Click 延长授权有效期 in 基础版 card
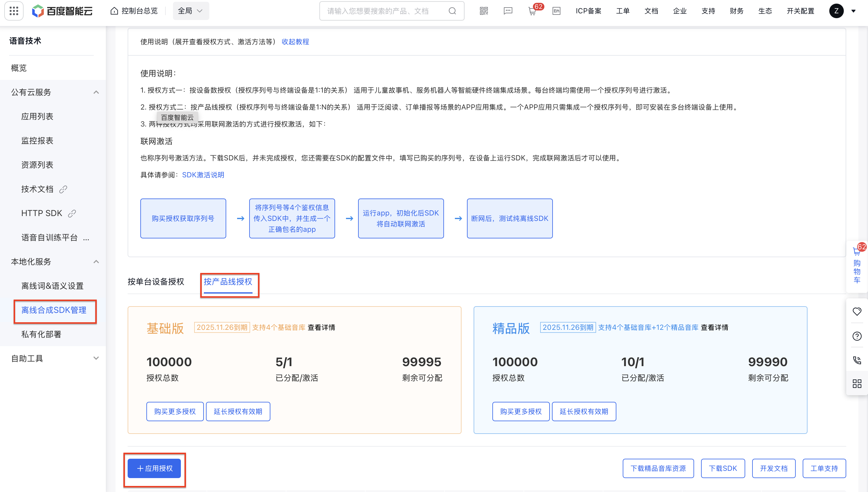Image resolution: width=868 pixels, height=492 pixels. pyautogui.click(x=238, y=411)
